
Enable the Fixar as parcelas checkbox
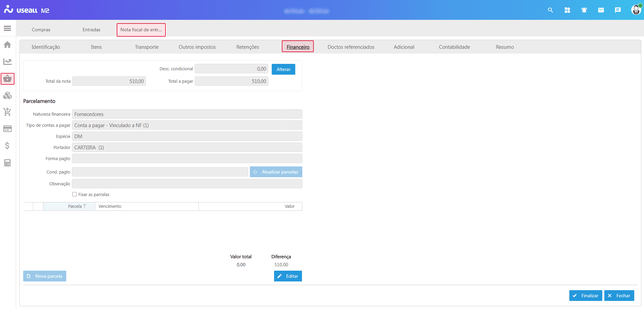point(75,194)
